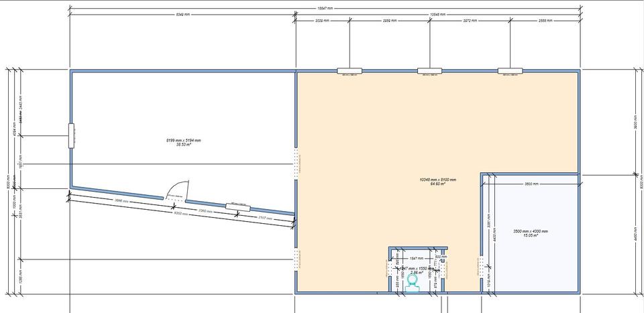Select the 64.60 m² room label
This screenshot has height=313, width=644.
click(437, 182)
